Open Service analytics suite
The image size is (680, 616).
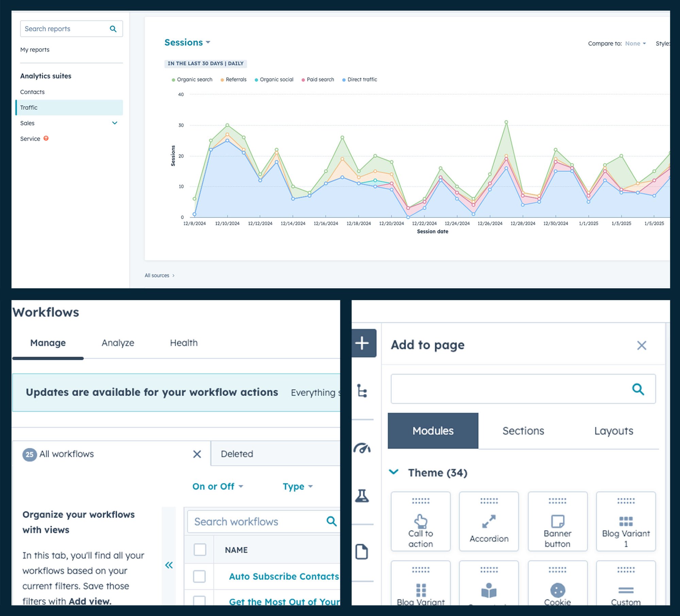coord(30,139)
